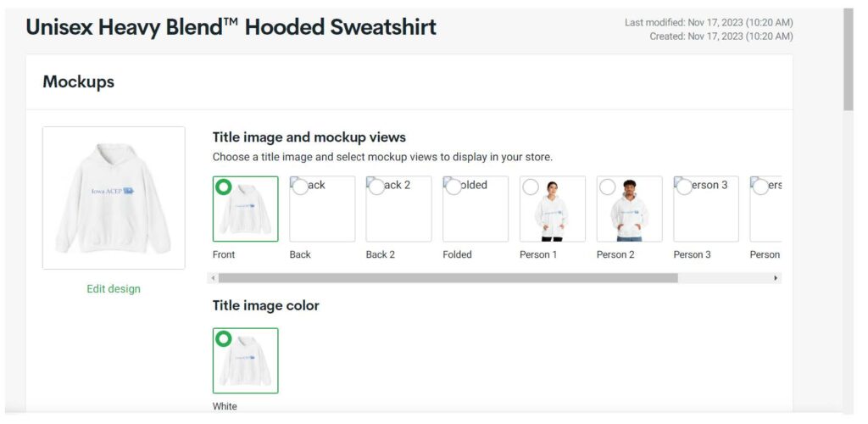Select the Person 2 mockup radio button

(608, 187)
